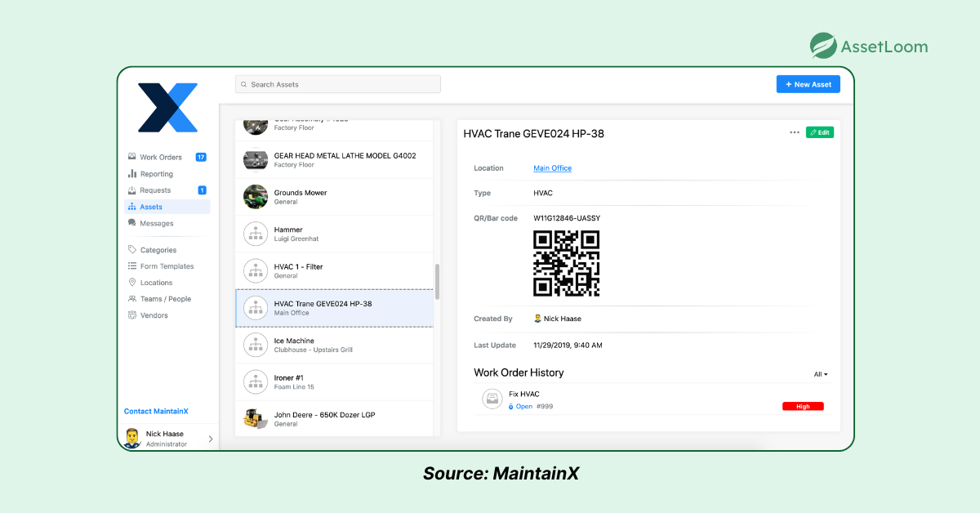Click HVAC Trane GEVE024 list icon
Image resolution: width=980 pixels, height=513 pixels.
pyautogui.click(x=256, y=308)
